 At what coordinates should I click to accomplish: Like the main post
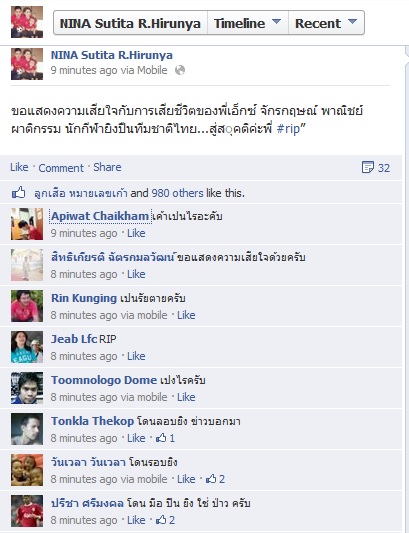click(19, 167)
